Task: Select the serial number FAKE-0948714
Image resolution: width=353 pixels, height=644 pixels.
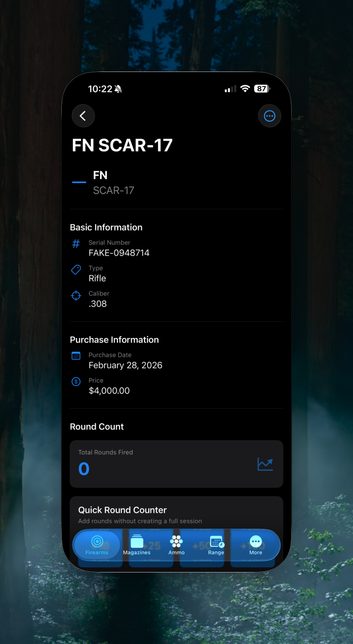Action: (x=119, y=253)
